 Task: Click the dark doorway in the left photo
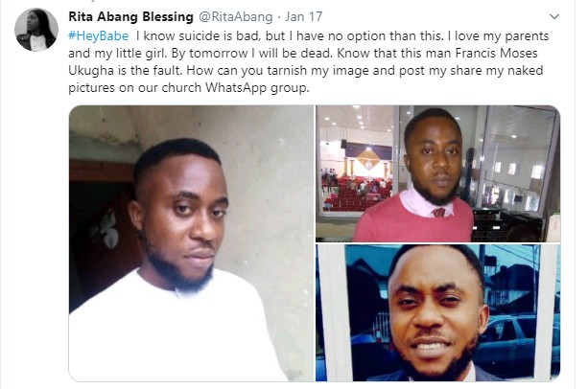[x=94, y=240]
